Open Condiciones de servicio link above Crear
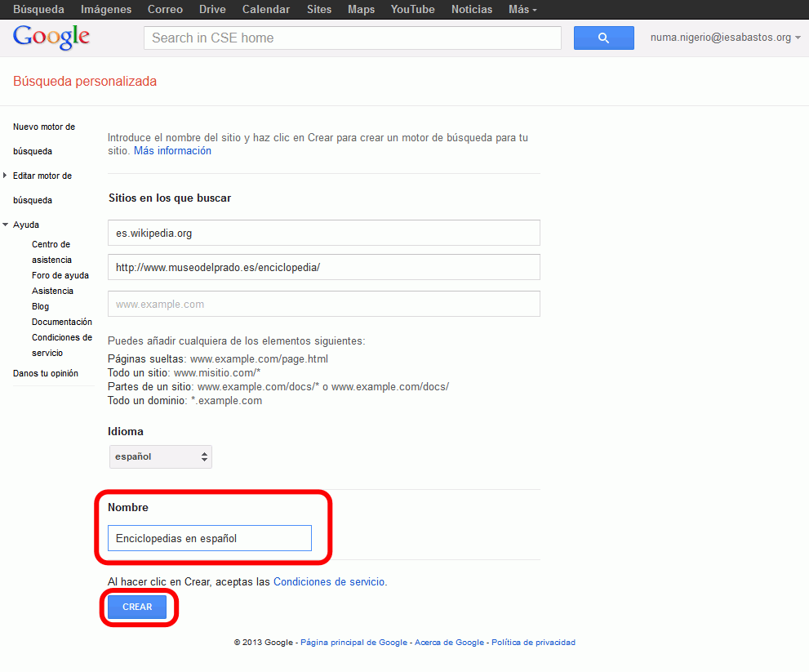Image resolution: width=809 pixels, height=672 pixels. pos(329,581)
